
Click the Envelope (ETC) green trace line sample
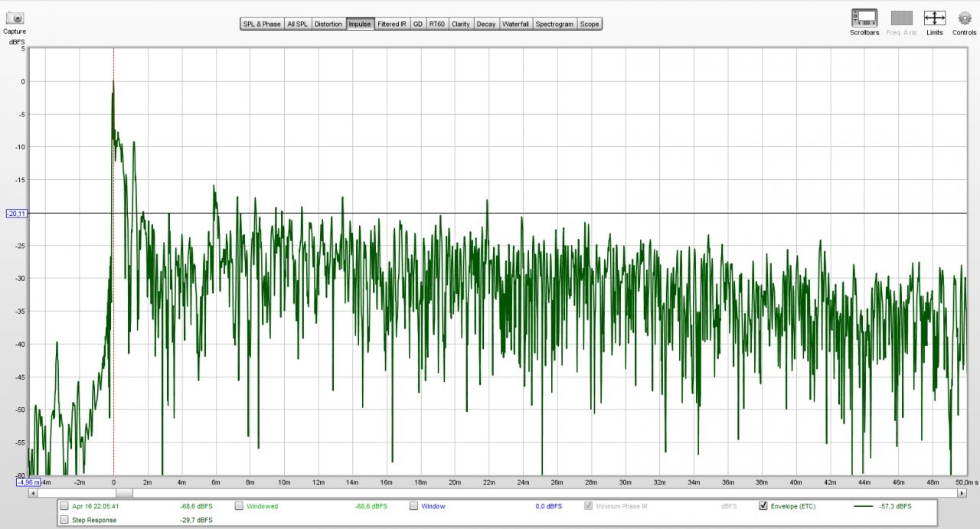(863, 506)
